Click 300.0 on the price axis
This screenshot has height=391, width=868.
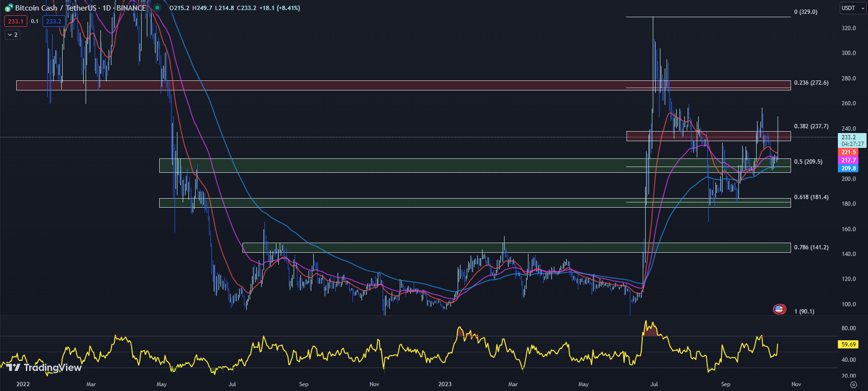coord(848,53)
